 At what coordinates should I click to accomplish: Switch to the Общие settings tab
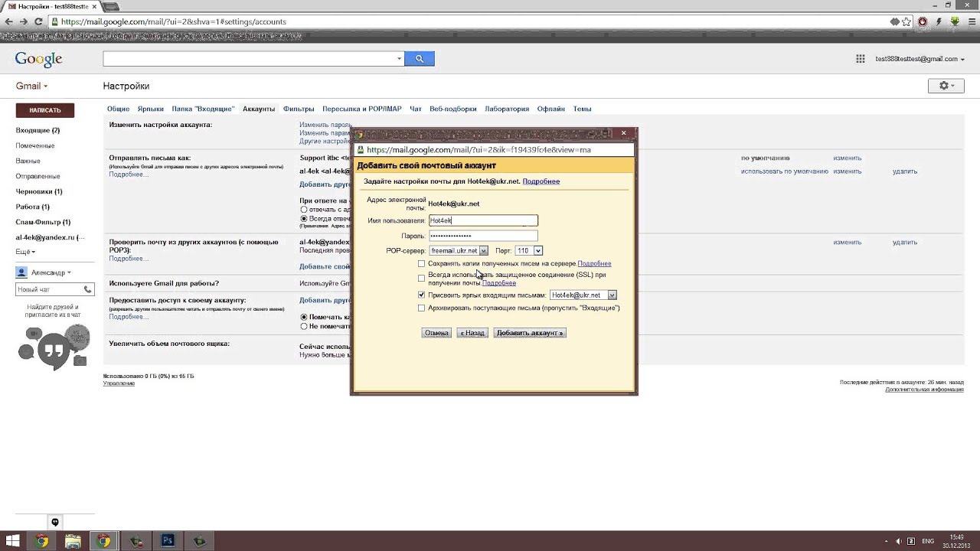point(118,109)
